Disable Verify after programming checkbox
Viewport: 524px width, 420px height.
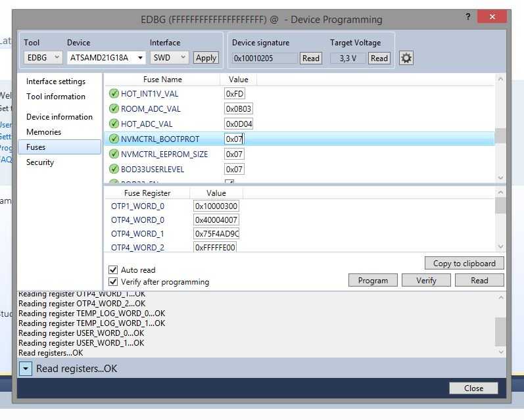click(113, 282)
